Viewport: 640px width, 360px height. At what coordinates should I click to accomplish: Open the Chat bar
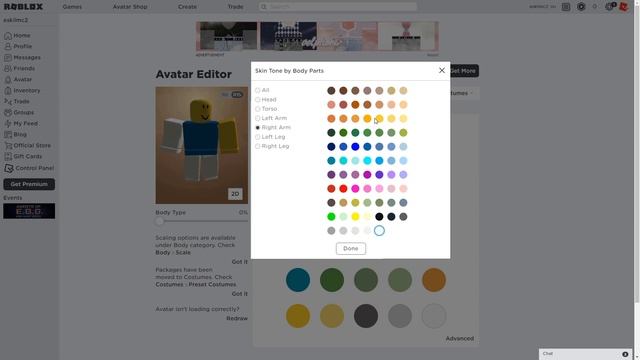point(586,354)
